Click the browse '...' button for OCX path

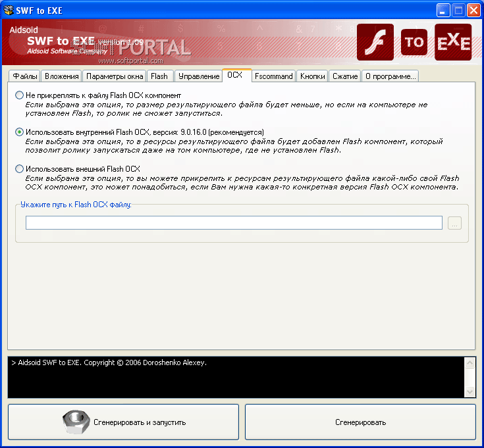(454, 222)
